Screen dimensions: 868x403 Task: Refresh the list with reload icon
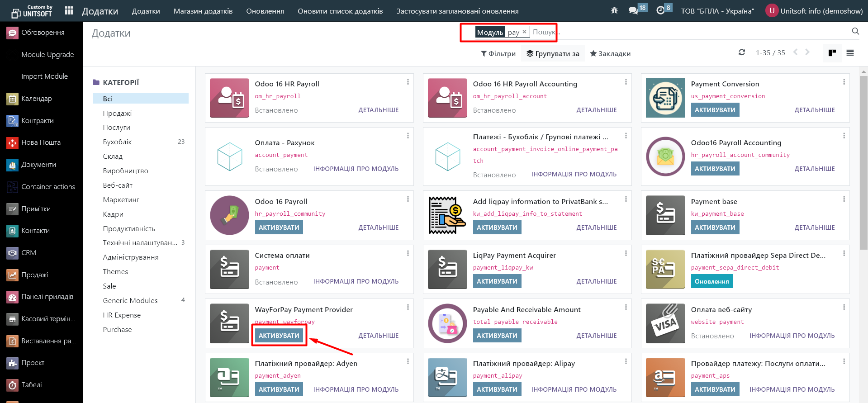pyautogui.click(x=742, y=52)
